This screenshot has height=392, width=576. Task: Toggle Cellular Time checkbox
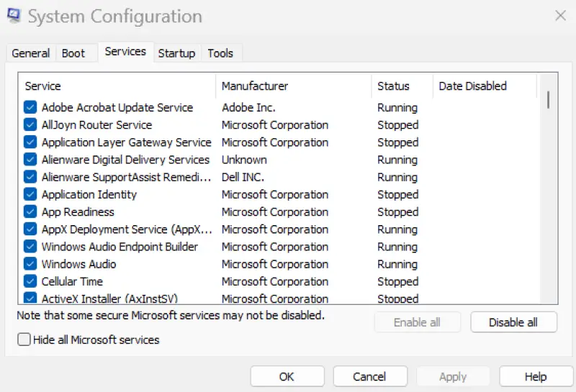(x=30, y=281)
